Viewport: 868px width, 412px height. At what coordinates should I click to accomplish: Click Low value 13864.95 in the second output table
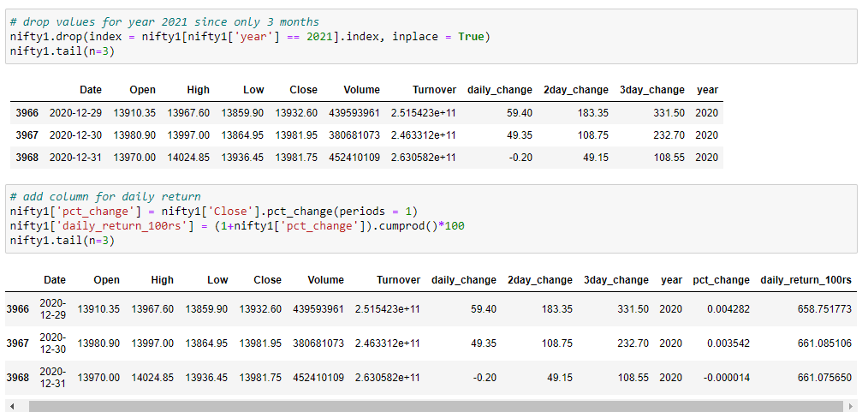[206, 343]
